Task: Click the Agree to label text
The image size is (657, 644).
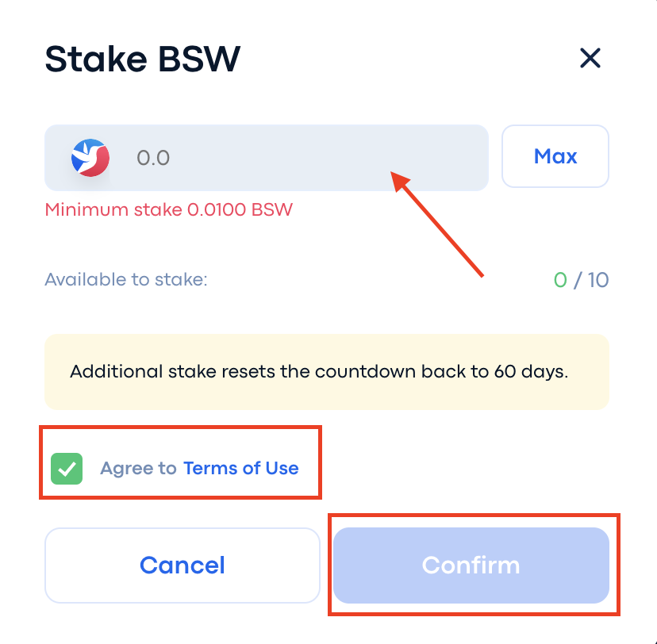Action: [138, 468]
